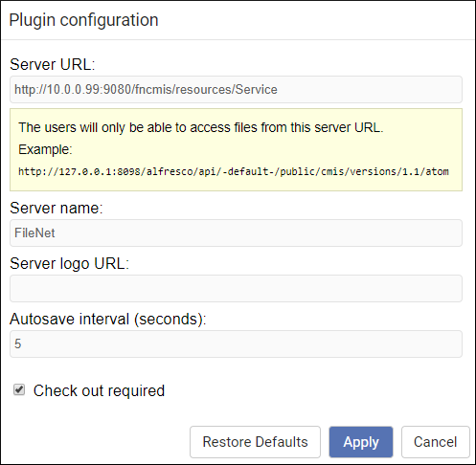Screen dimensions: 476x465
Task: Focus the Server URL input field
Action: tap(236, 89)
